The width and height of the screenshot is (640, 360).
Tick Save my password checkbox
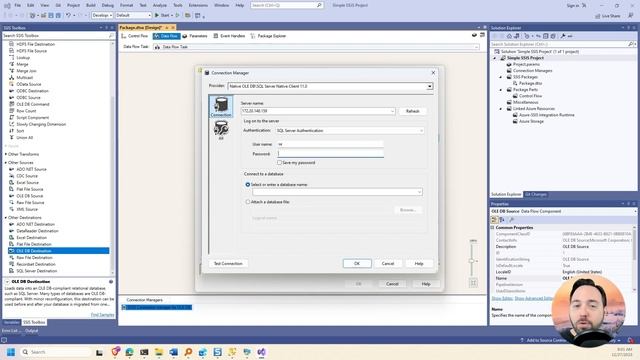coord(280,162)
